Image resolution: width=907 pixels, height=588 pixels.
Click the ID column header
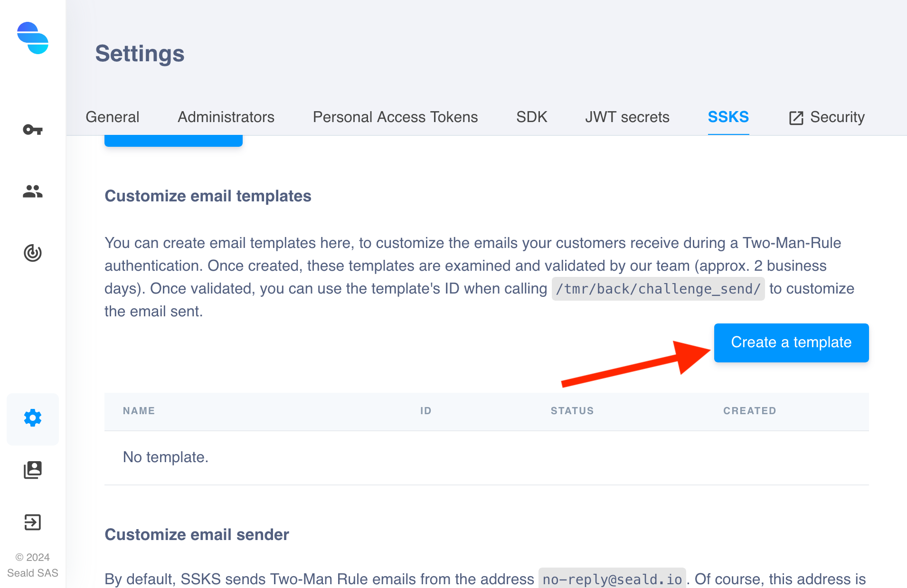[x=425, y=411]
